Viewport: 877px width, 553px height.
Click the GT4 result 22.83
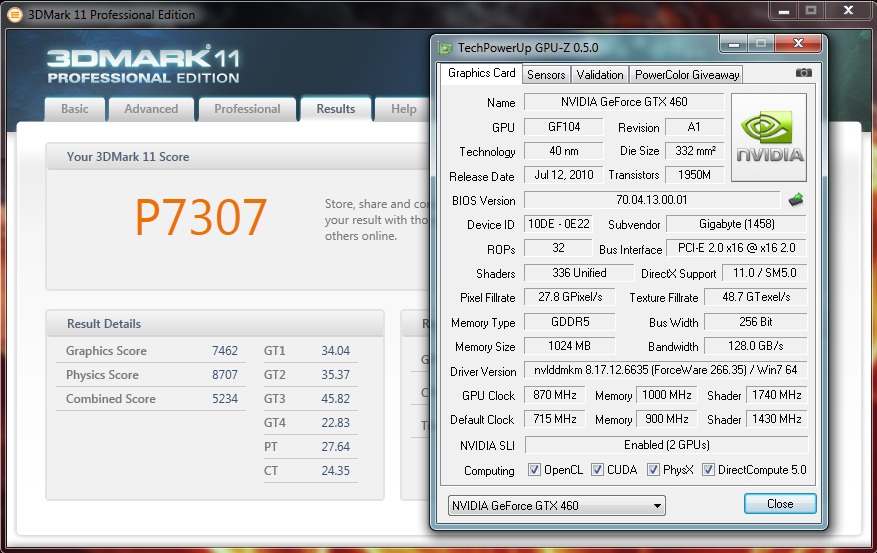(x=336, y=423)
